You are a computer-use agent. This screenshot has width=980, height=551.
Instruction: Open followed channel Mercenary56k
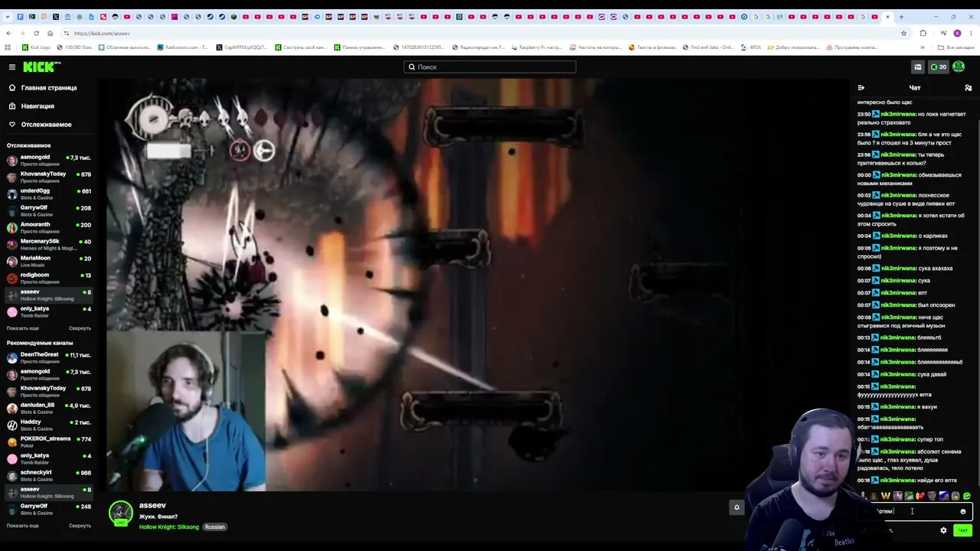coord(49,245)
